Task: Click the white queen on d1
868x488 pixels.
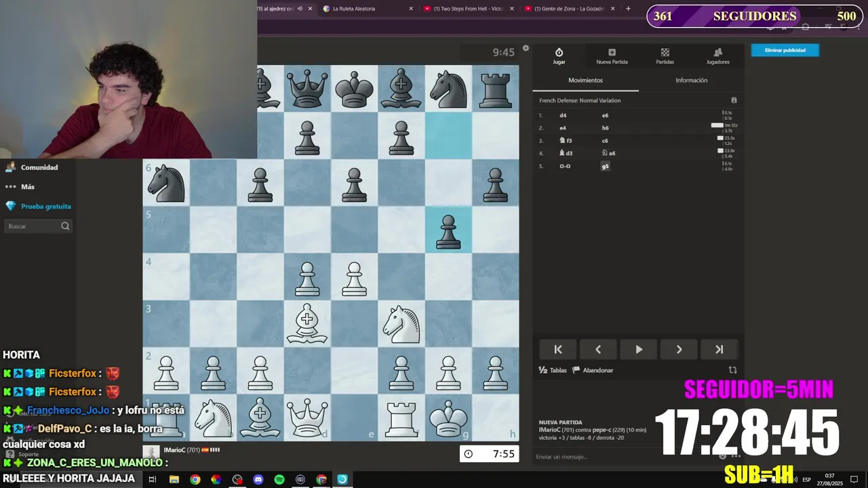Action: click(307, 418)
